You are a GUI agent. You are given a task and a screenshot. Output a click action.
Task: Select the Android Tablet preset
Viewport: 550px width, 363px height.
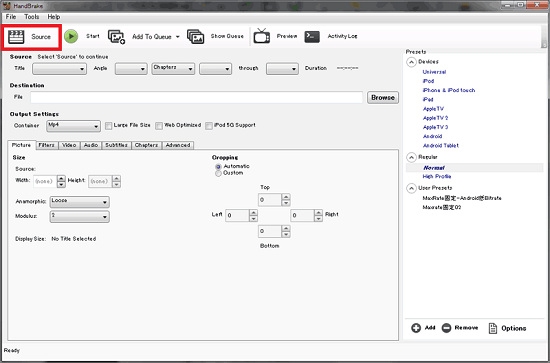coord(441,146)
